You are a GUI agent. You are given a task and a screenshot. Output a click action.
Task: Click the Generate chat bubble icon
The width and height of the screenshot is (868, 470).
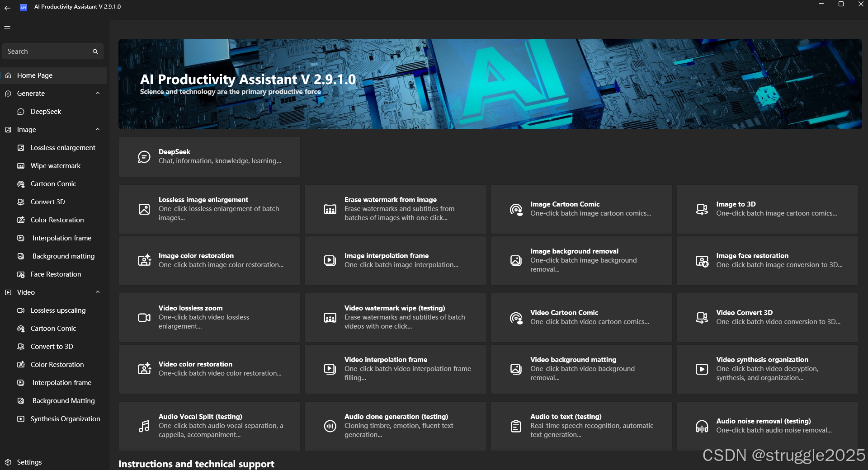point(8,94)
